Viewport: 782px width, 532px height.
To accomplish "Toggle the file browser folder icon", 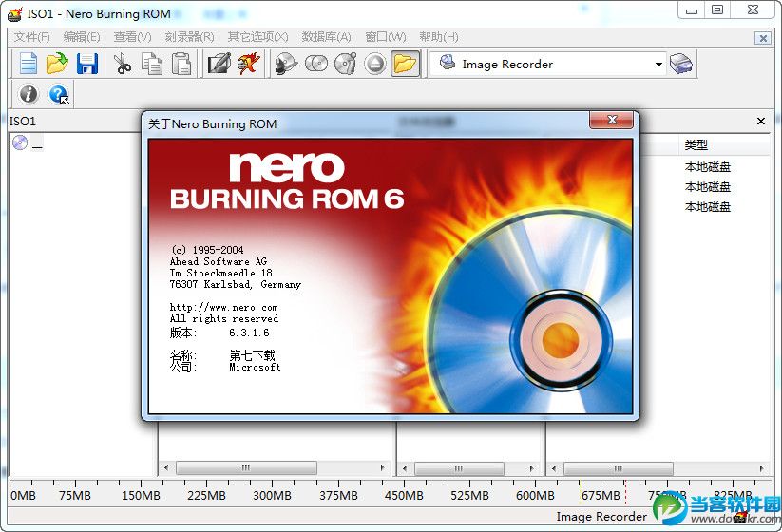I will tap(405, 64).
